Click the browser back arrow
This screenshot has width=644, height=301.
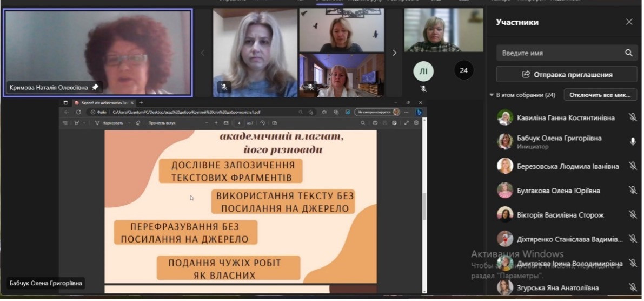tap(67, 112)
